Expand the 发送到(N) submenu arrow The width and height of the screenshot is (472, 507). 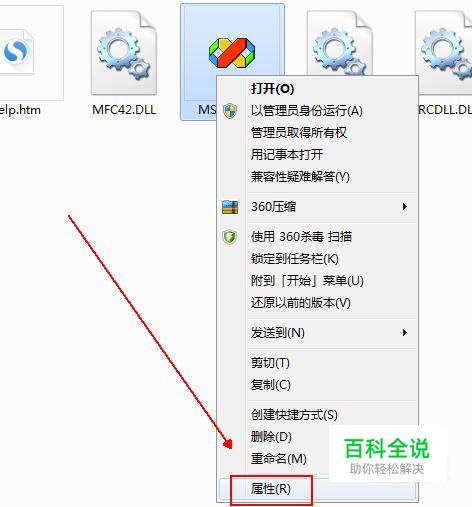(405, 333)
